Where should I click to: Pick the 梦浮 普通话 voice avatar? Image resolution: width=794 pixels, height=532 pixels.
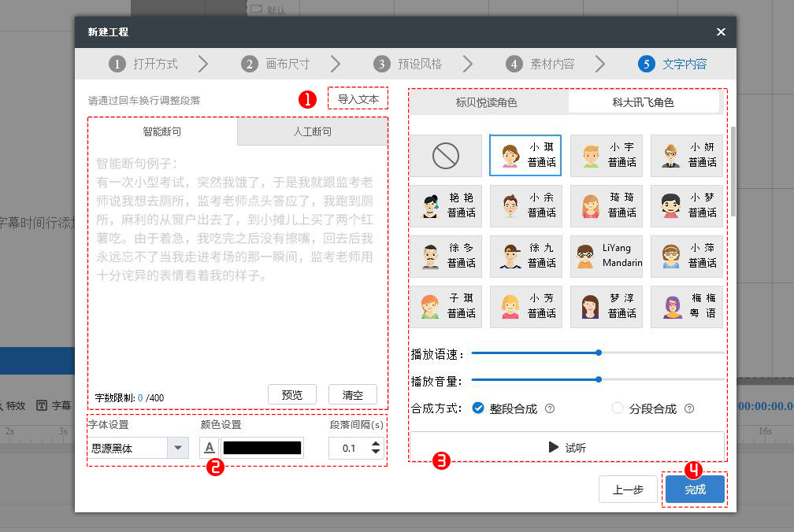click(x=607, y=307)
